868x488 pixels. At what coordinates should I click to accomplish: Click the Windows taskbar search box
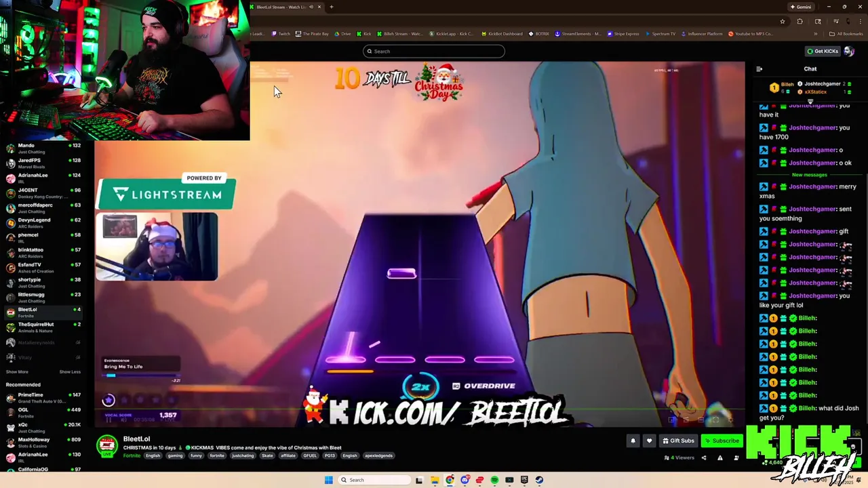(375, 480)
